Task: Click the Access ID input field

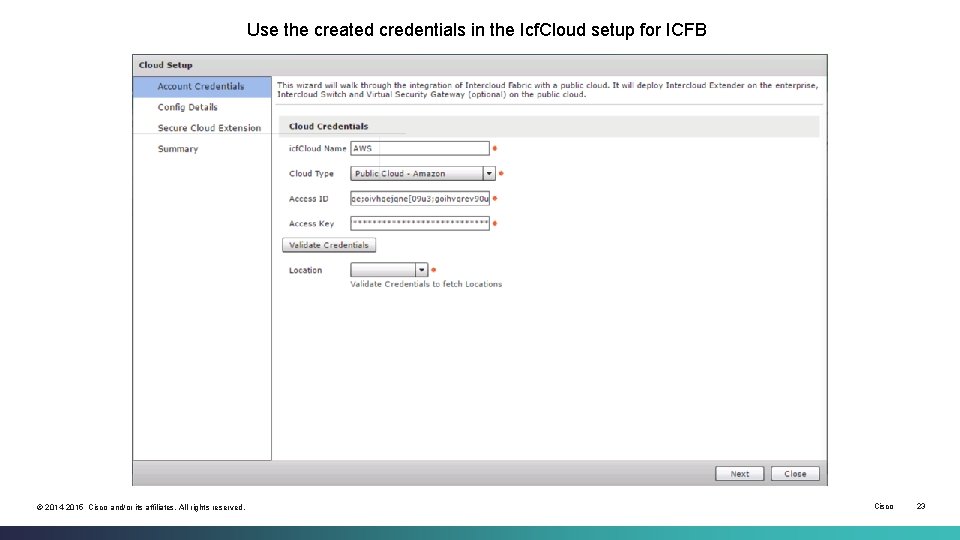Action: pyautogui.click(x=420, y=198)
